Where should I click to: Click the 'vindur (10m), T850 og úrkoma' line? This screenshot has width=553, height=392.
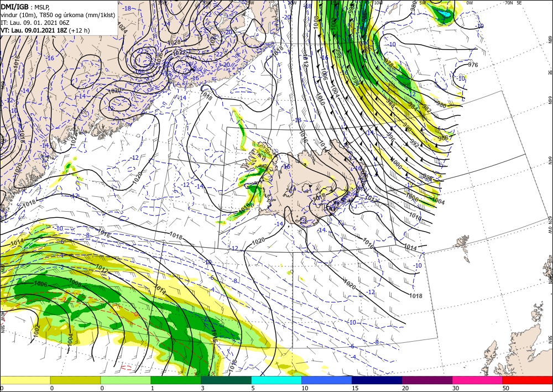tap(58, 14)
